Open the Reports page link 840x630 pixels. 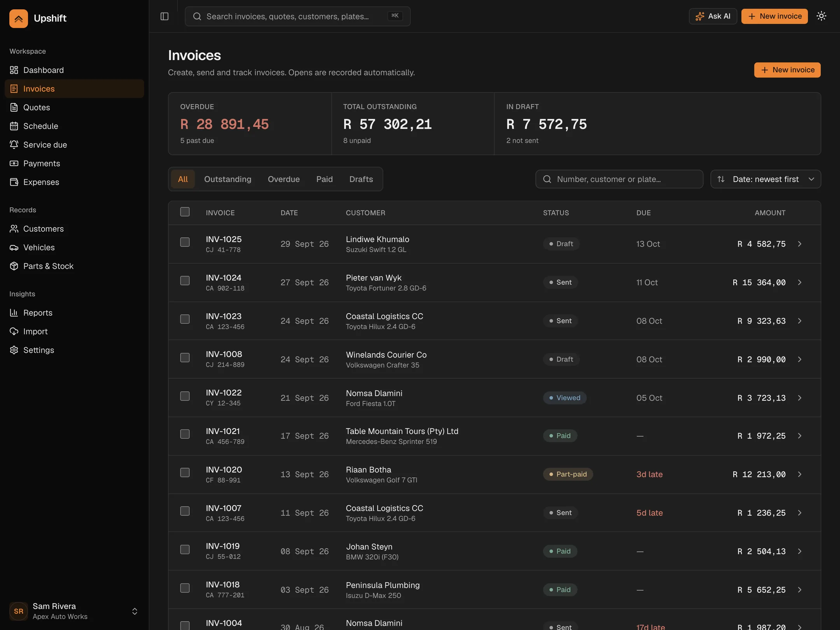pyautogui.click(x=74, y=313)
